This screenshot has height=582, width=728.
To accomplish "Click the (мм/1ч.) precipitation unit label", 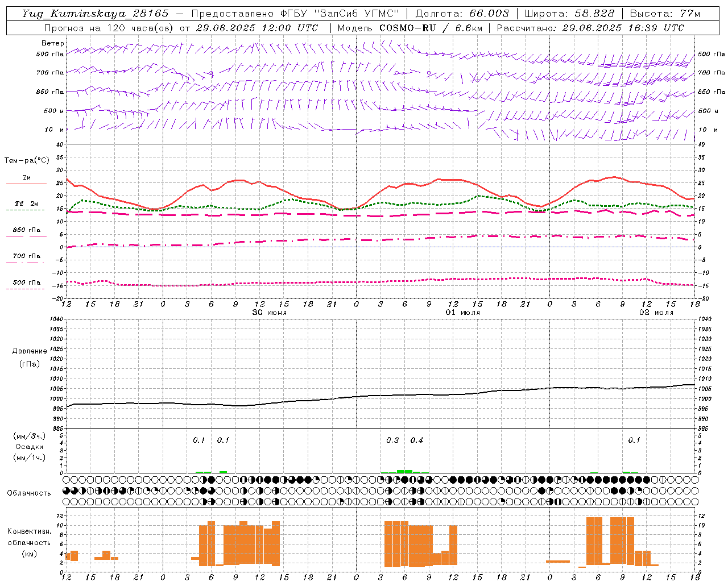I will [x=30, y=458].
